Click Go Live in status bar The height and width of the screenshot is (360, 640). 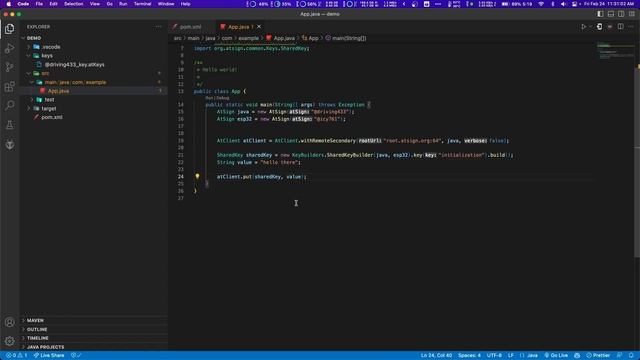[556, 356]
